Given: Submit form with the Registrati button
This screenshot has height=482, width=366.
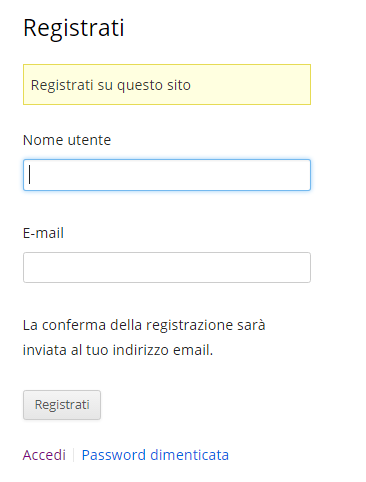Looking at the screenshot, I should tap(62, 405).
